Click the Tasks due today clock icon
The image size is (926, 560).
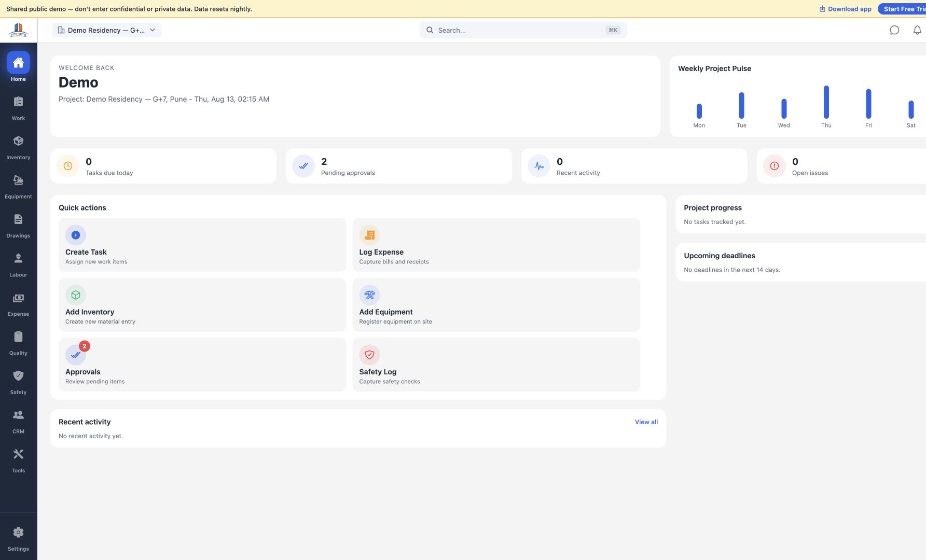pos(68,166)
